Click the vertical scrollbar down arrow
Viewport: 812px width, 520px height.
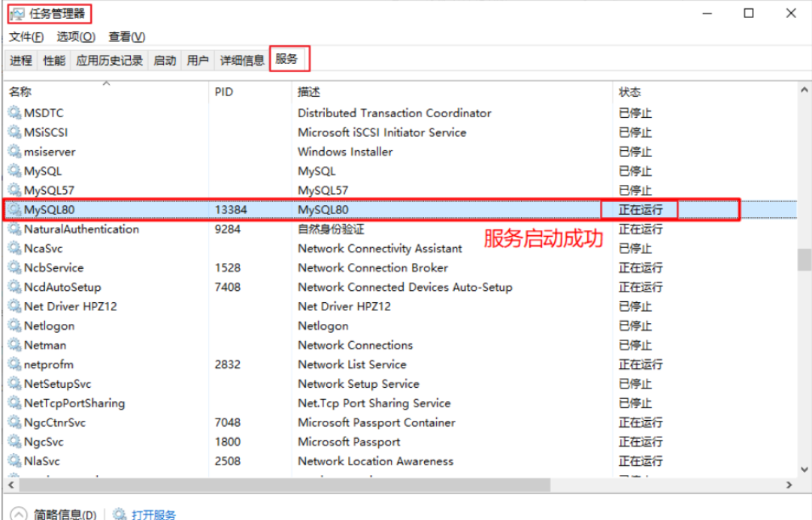[x=804, y=470]
